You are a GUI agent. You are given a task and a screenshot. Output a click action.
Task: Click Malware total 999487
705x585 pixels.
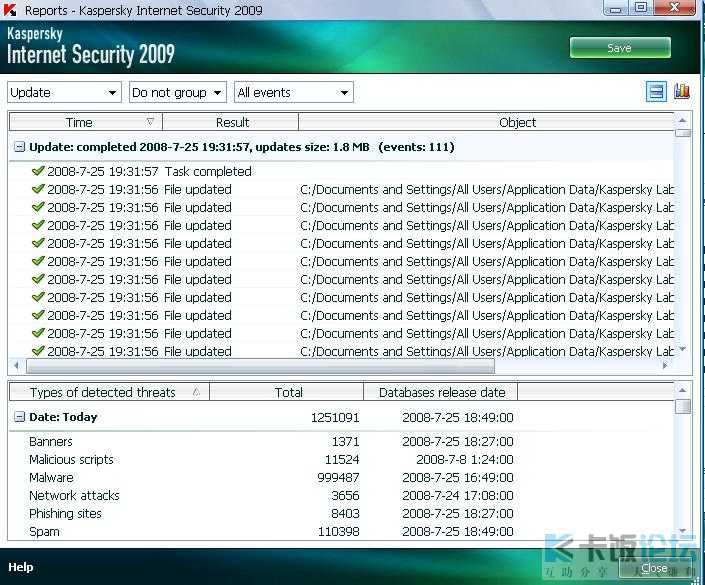tap(338, 478)
